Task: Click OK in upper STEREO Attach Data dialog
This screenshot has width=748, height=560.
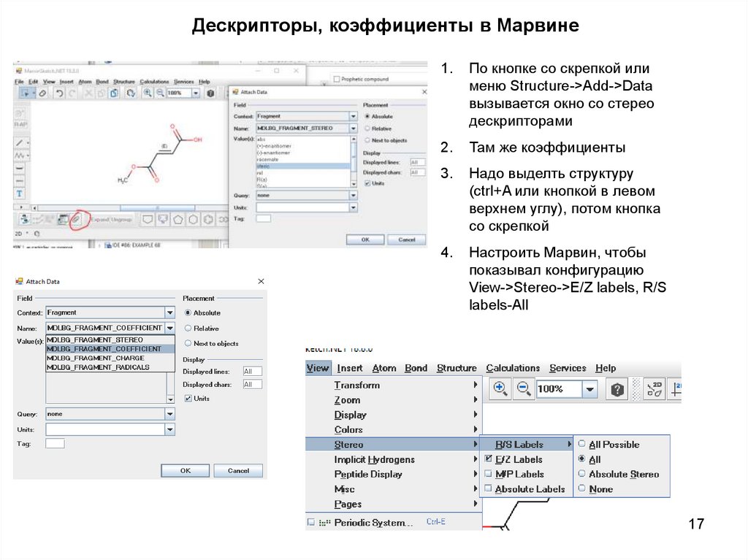Action: coord(365,240)
